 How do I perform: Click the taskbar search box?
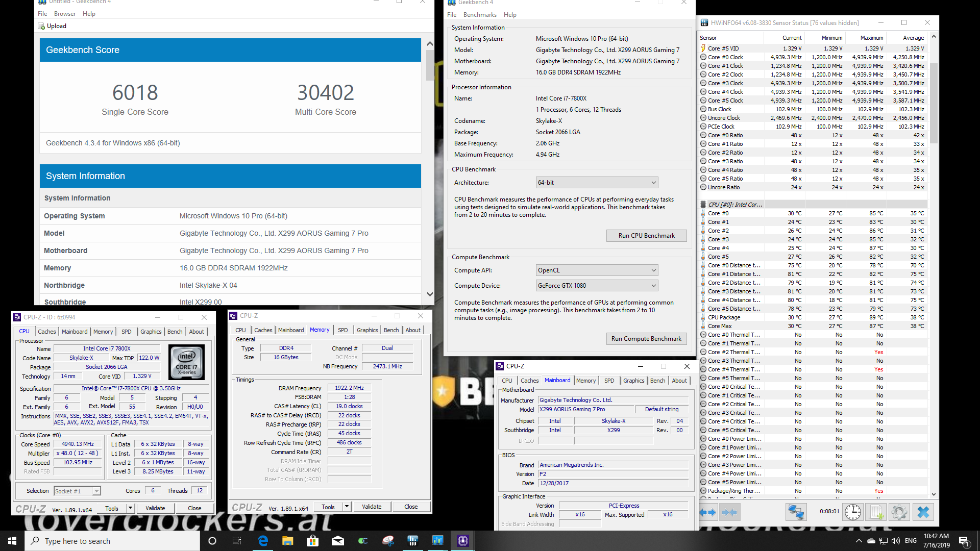[112, 541]
